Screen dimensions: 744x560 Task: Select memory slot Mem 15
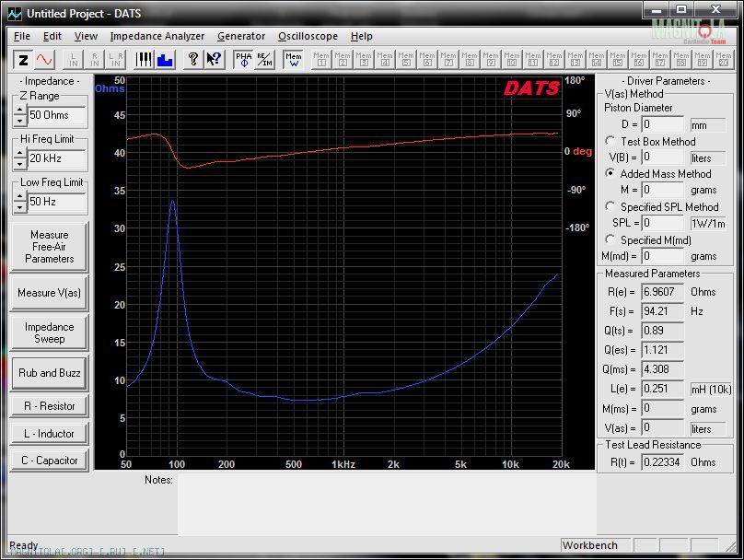point(618,60)
